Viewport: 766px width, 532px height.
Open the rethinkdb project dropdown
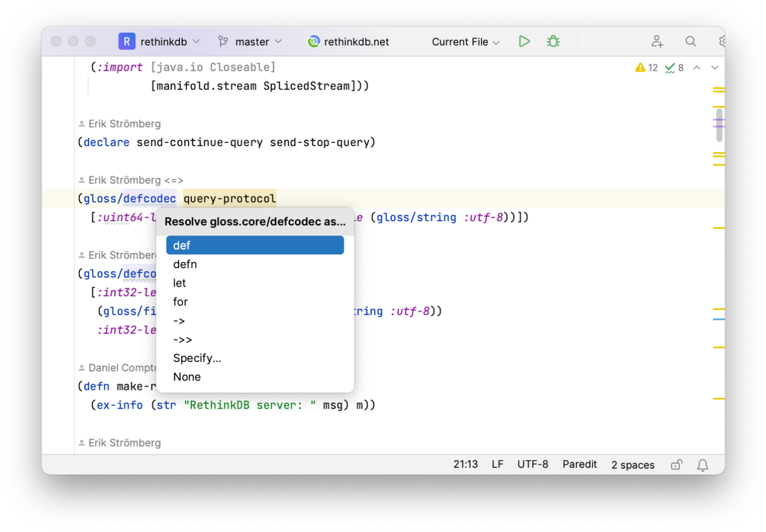click(x=170, y=42)
